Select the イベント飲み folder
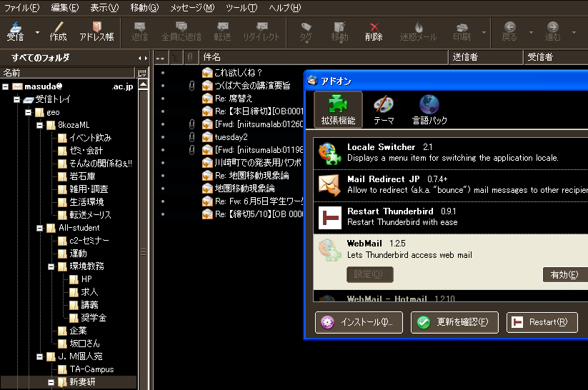 85,138
